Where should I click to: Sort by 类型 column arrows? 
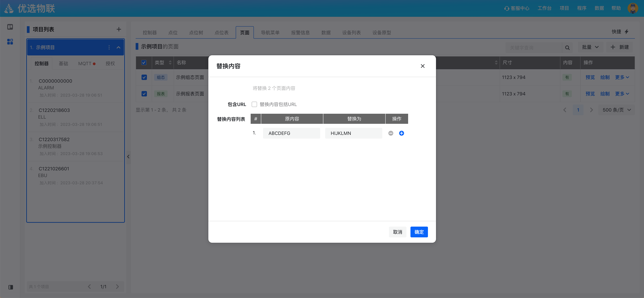tap(170, 62)
